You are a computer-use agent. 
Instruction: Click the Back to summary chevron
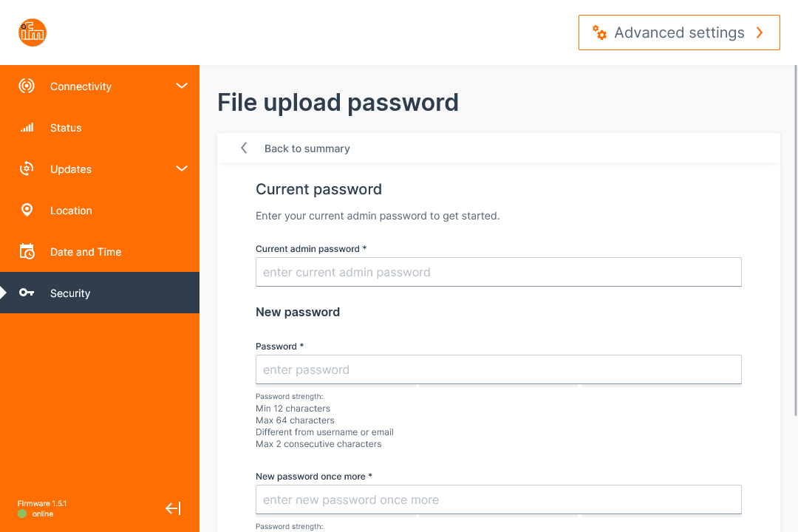pos(244,149)
